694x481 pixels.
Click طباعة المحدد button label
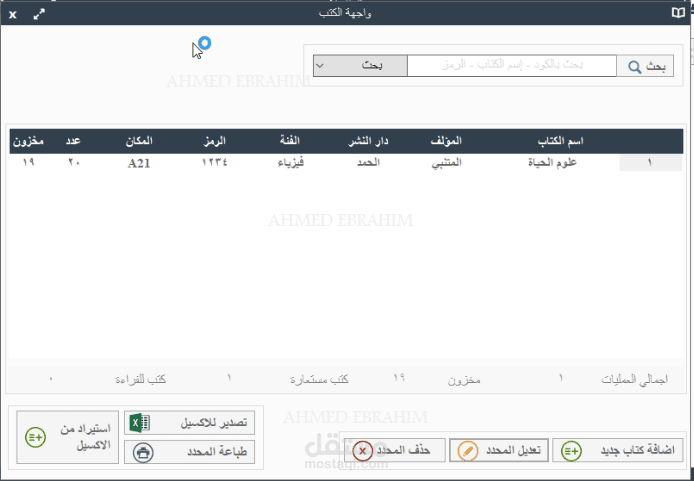pos(217,452)
